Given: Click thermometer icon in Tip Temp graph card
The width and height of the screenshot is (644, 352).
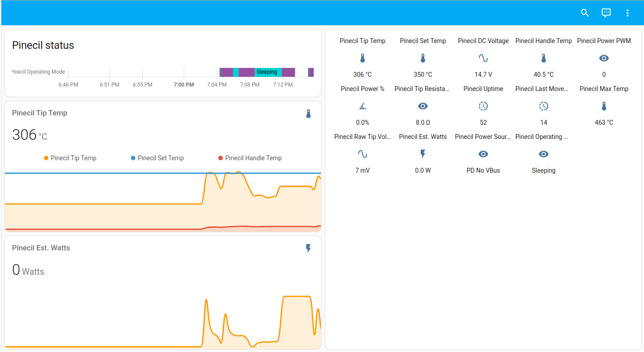Looking at the screenshot, I should click(308, 114).
